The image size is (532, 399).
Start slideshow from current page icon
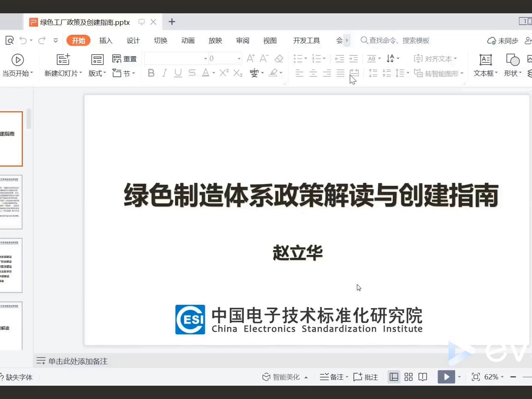coord(17,59)
